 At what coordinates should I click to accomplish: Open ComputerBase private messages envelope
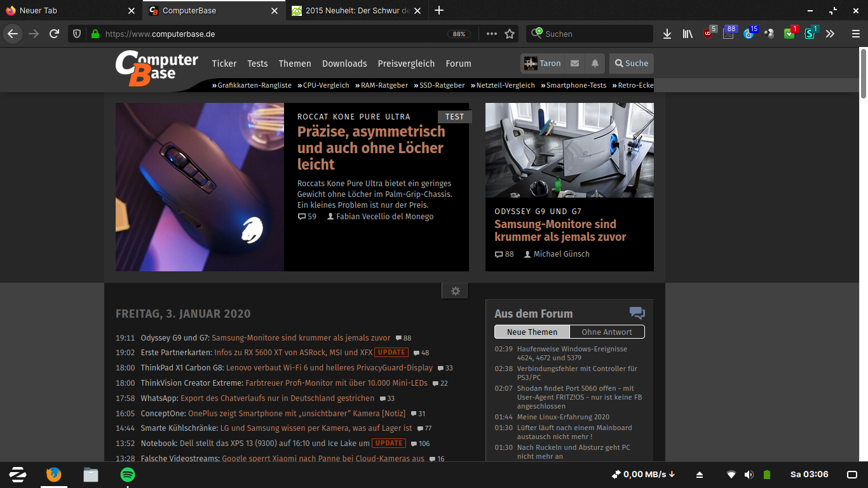click(574, 64)
